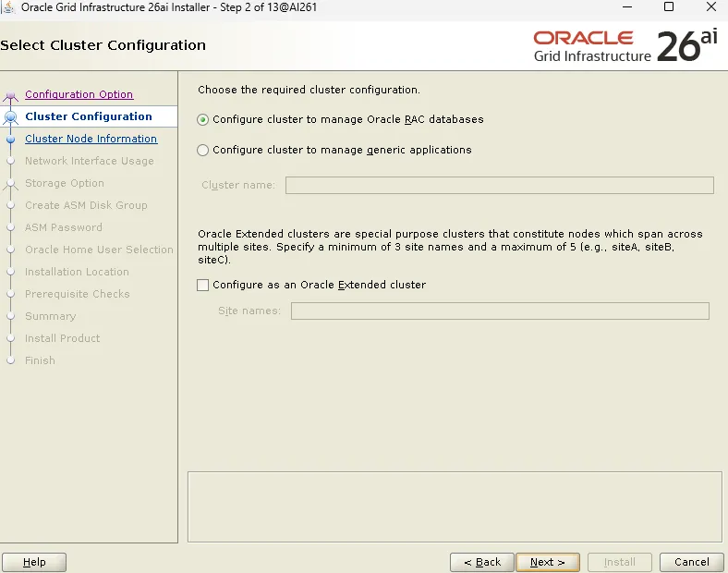Click the Cluster name input field
728x573 pixels.
[x=500, y=185]
